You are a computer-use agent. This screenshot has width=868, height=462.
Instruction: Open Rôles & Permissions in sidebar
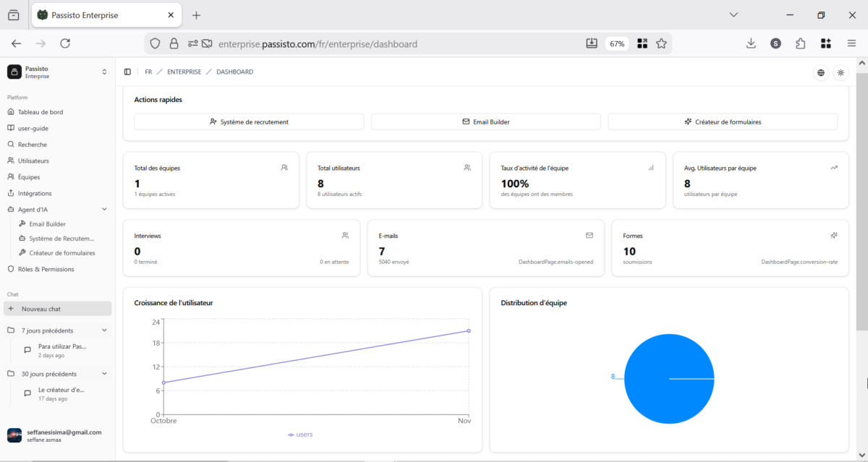pyautogui.click(x=46, y=269)
